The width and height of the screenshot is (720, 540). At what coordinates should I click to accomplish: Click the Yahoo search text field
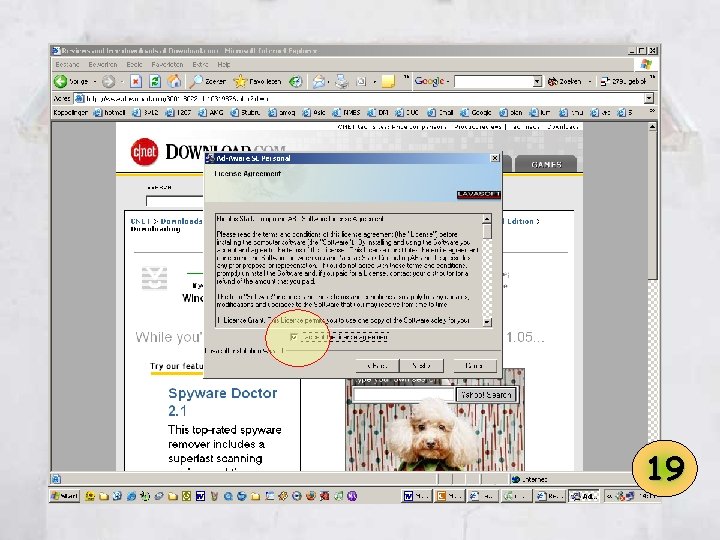coord(404,395)
